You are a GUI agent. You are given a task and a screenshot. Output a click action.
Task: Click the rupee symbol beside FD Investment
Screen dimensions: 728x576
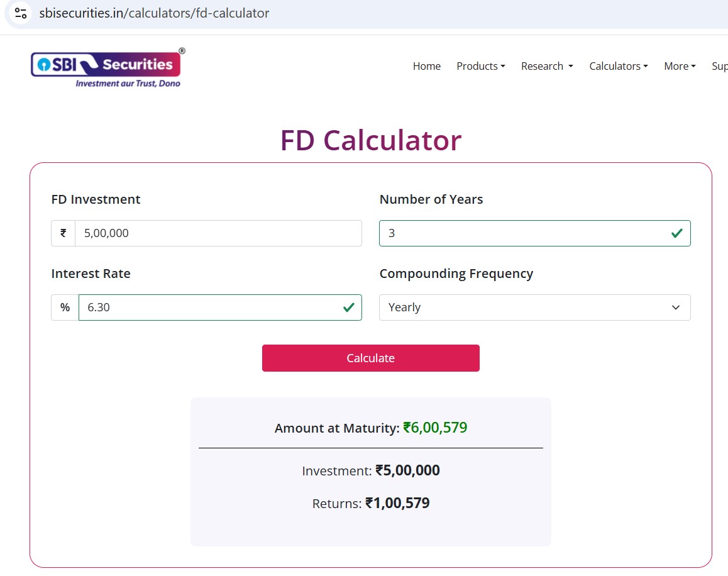pos(63,233)
